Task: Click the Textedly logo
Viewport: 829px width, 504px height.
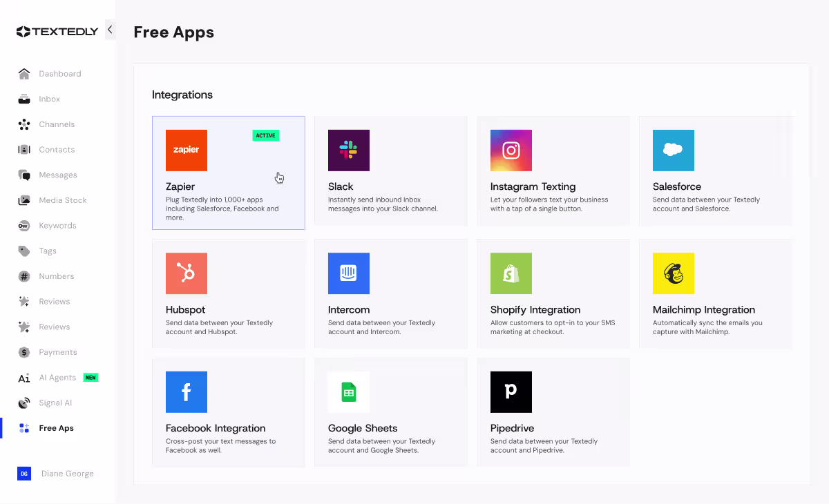Action: click(x=57, y=31)
